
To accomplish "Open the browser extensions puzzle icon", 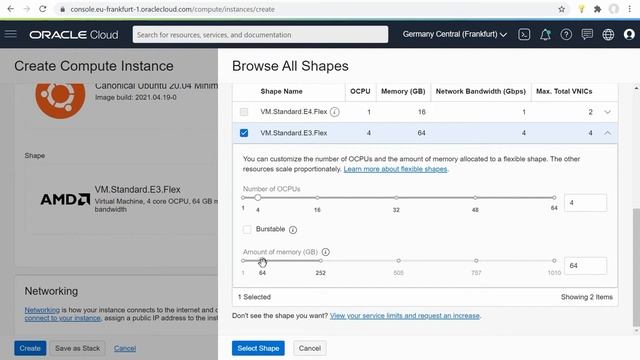I will [598, 9].
